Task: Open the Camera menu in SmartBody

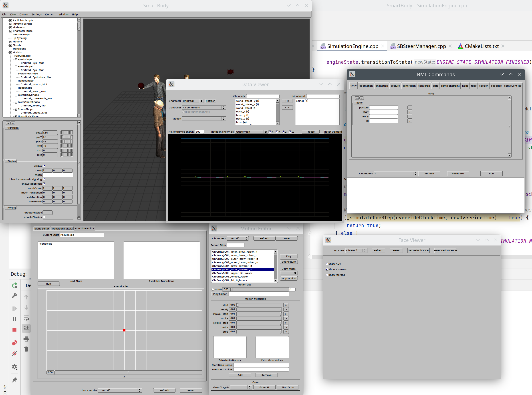Action: tap(50, 14)
